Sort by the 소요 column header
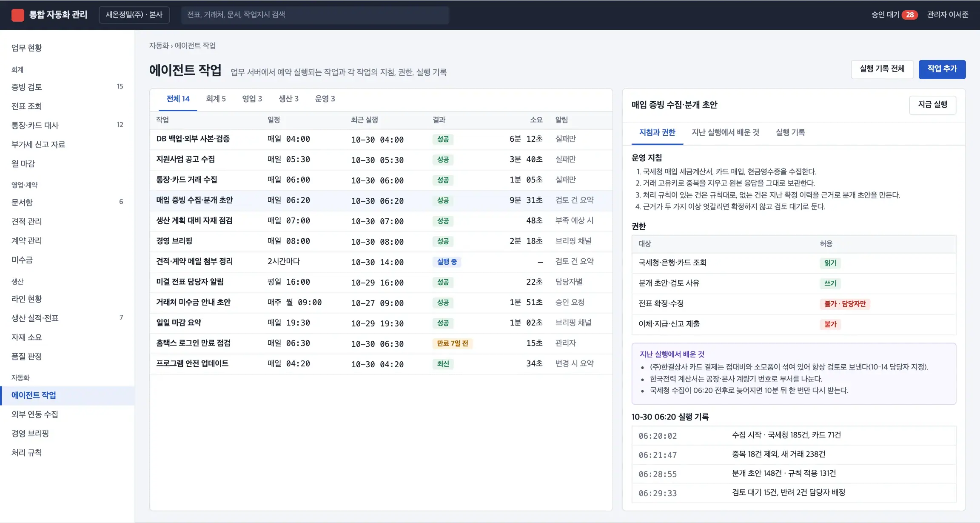Screen dimensions: 980x523 [536, 120]
